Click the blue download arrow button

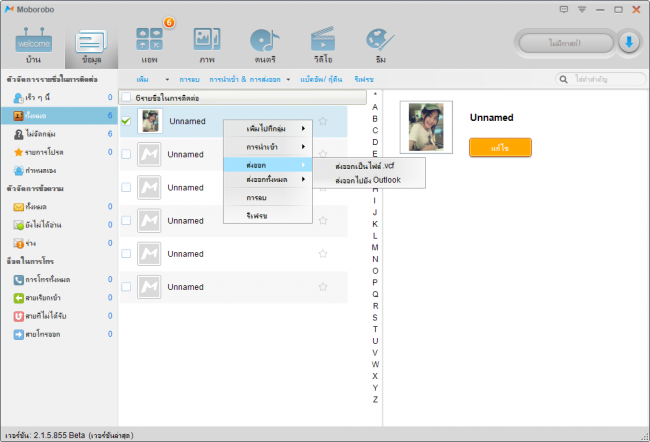pos(629,42)
